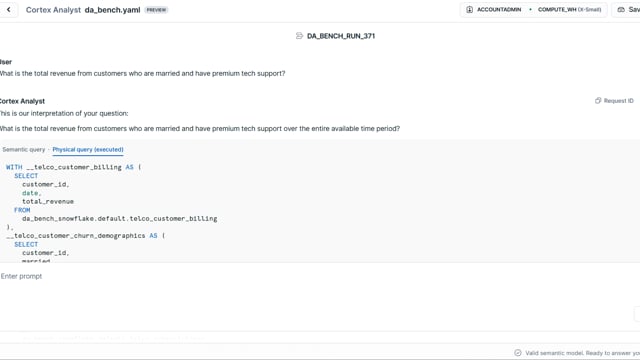Go back using the left chevron arrow

9,9
